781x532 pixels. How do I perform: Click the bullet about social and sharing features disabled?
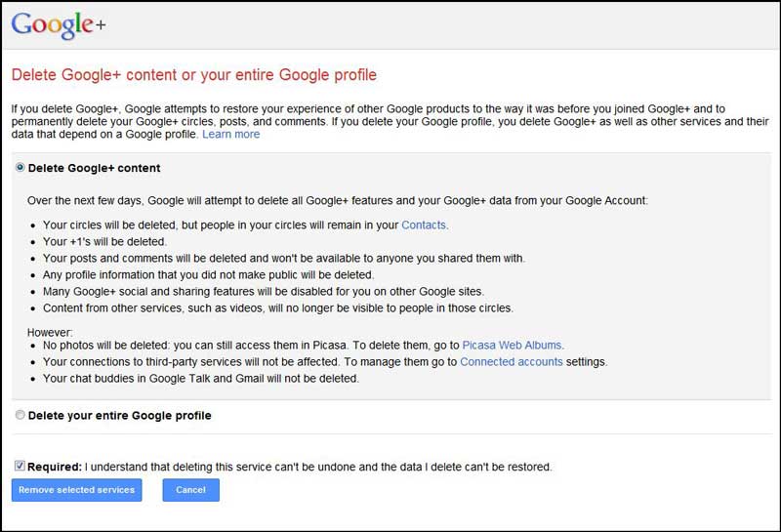point(264,292)
